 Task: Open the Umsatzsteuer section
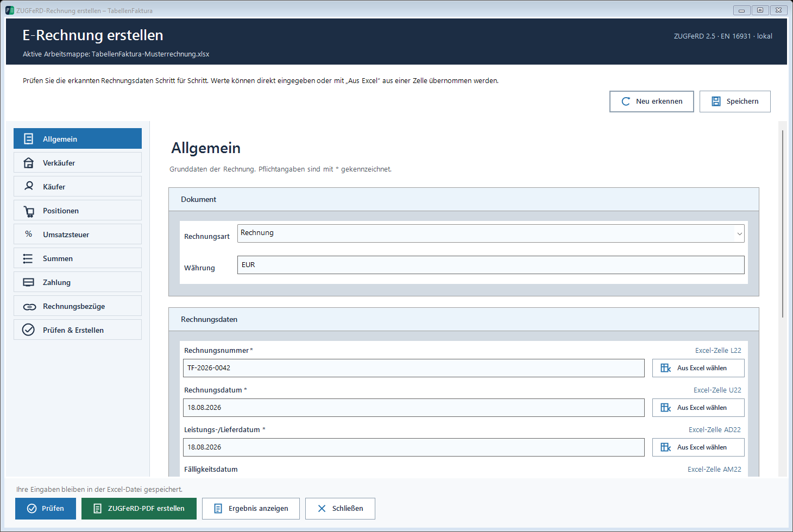tap(78, 234)
